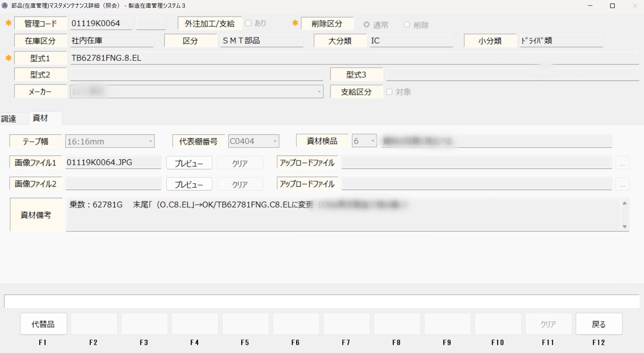Select the 削除 radio button
The width and height of the screenshot is (644, 353).
coord(407,25)
